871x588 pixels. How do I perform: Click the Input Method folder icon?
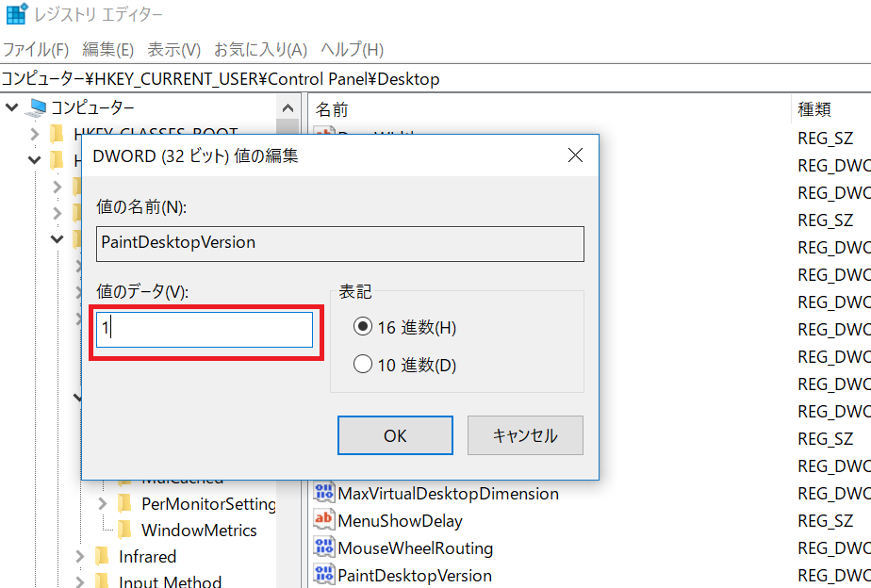[102, 580]
